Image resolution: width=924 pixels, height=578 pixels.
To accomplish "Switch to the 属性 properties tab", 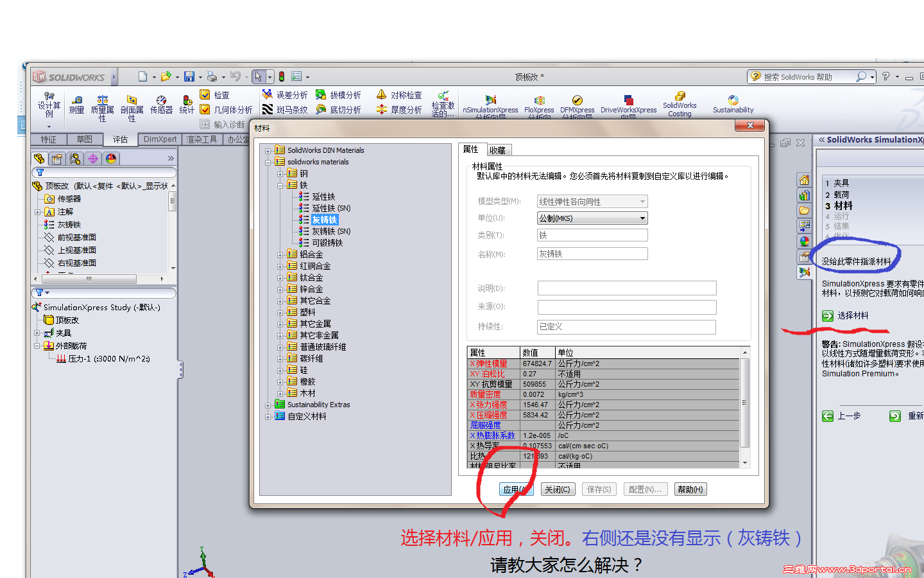I will click(471, 149).
